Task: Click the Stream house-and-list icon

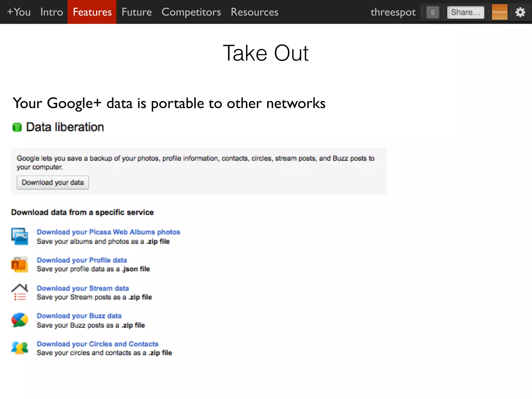Action: (19, 292)
